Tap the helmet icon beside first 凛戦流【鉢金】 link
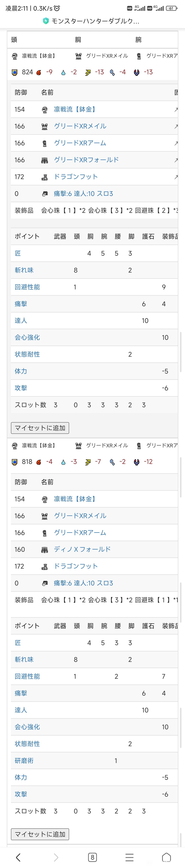 (x=44, y=110)
